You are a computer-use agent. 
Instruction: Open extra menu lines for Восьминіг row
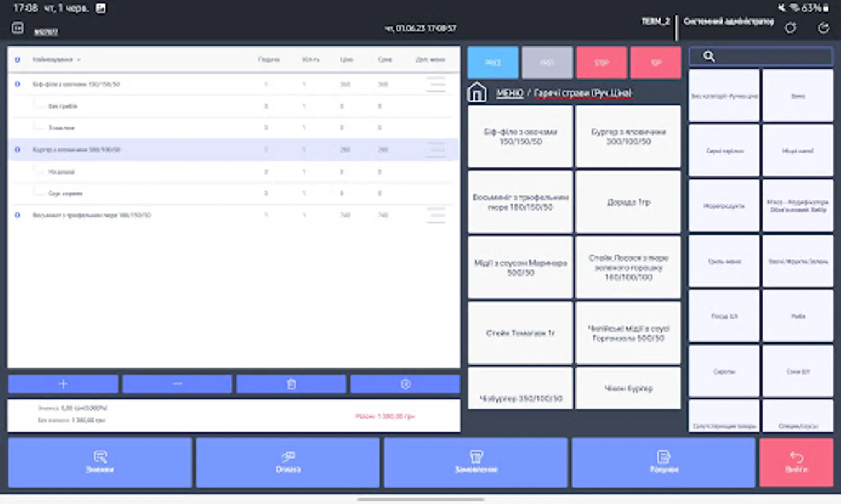point(436,215)
